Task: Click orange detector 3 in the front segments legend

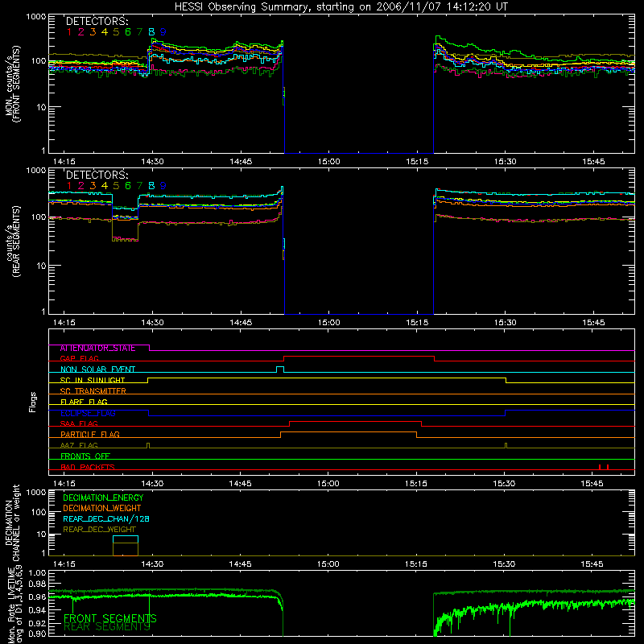Action: pos(93,32)
